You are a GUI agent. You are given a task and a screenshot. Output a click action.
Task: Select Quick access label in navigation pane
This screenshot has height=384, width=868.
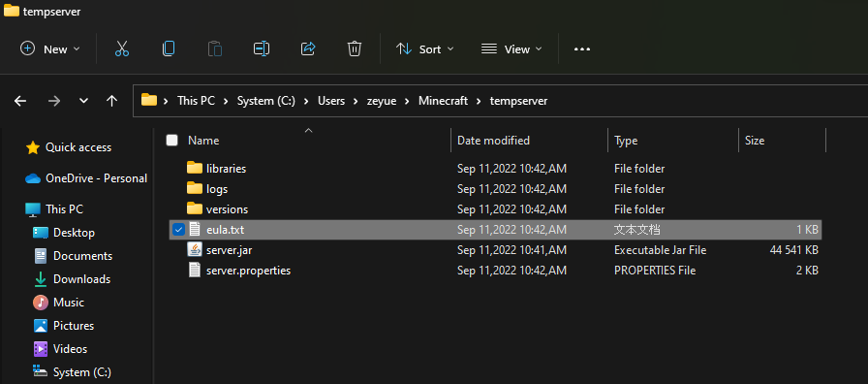78,147
